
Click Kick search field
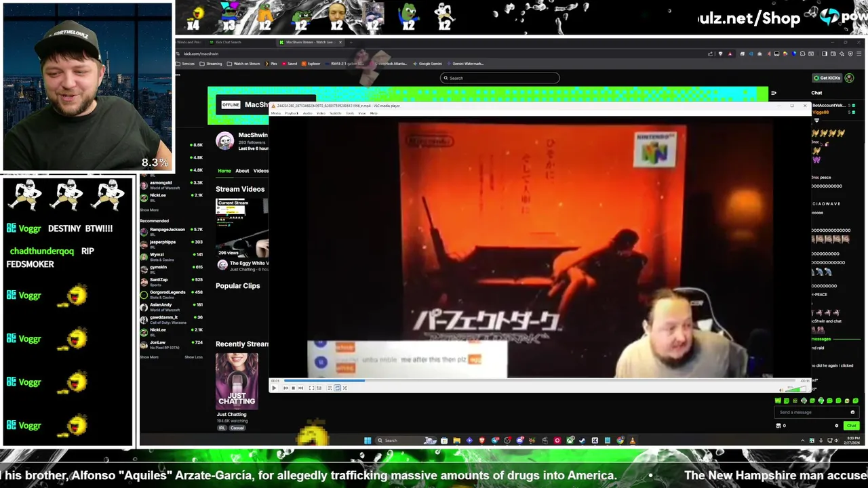(x=500, y=78)
